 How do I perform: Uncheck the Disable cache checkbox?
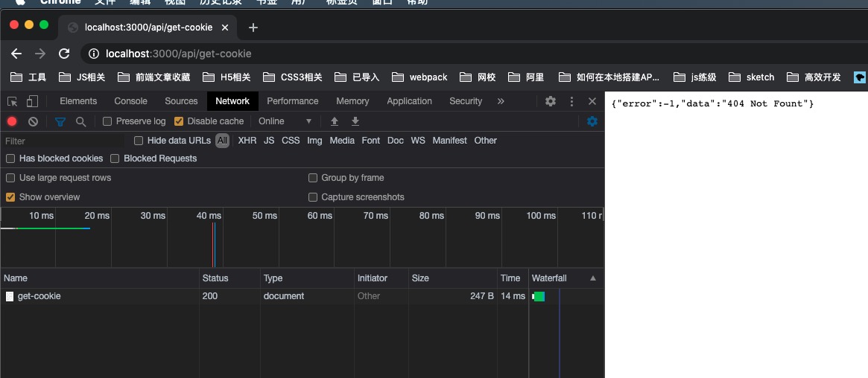click(179, 121)
